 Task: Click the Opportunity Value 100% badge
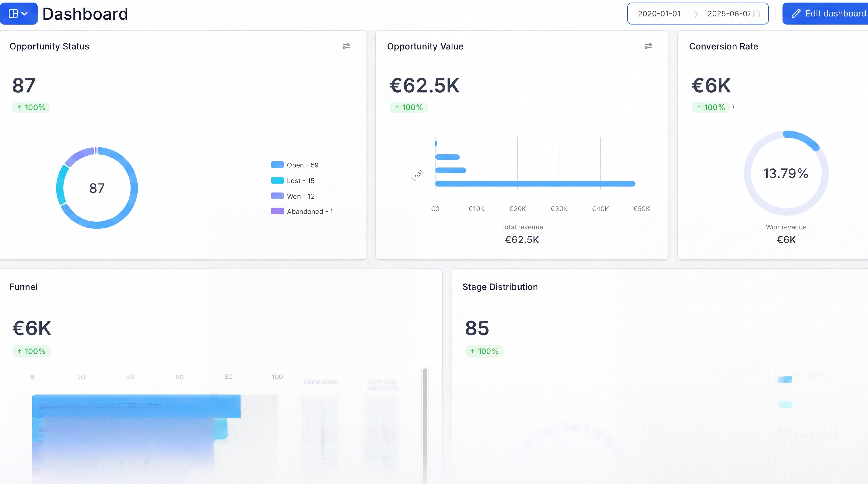[x=409, y=107]
